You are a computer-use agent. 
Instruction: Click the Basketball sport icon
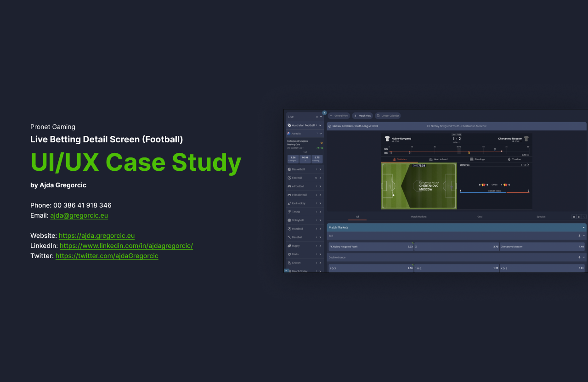pyautogui.click(x=289, y=169)
